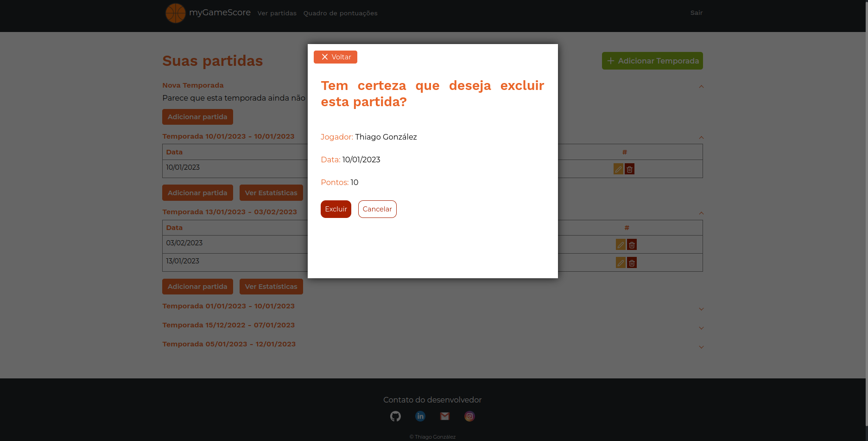Edit the 13/01/2023 match entry
This screenshot has width=868, height=441.
(621, 262)
